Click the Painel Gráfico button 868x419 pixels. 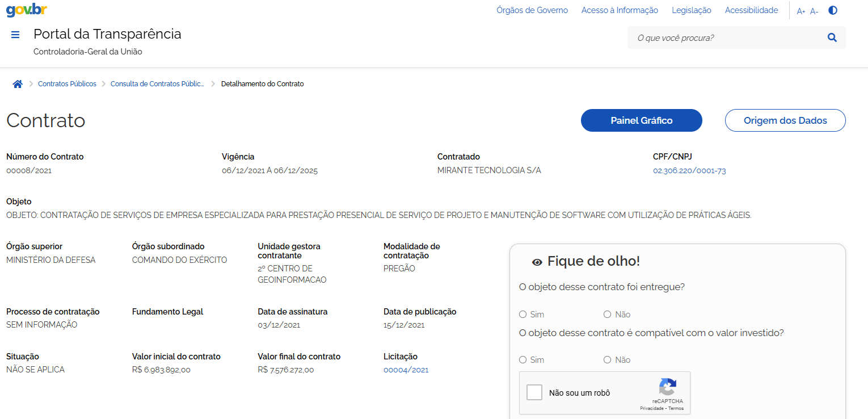tap(642, 120)
